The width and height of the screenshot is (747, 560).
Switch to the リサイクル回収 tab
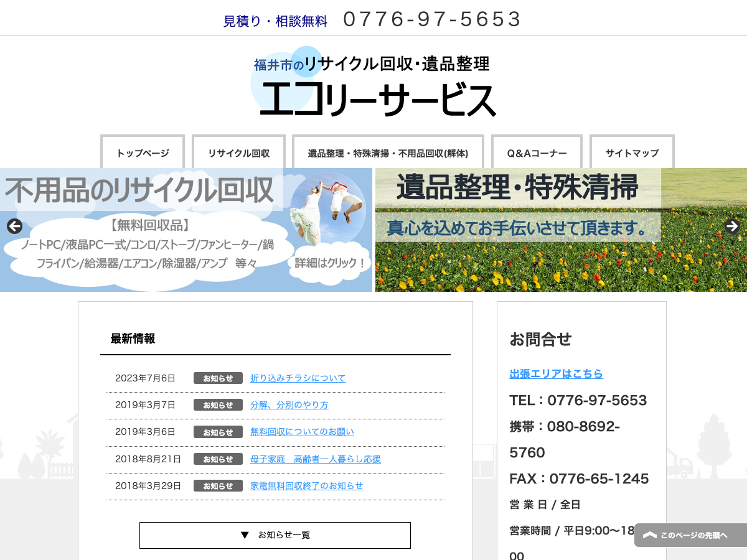(x=238, y=152)
